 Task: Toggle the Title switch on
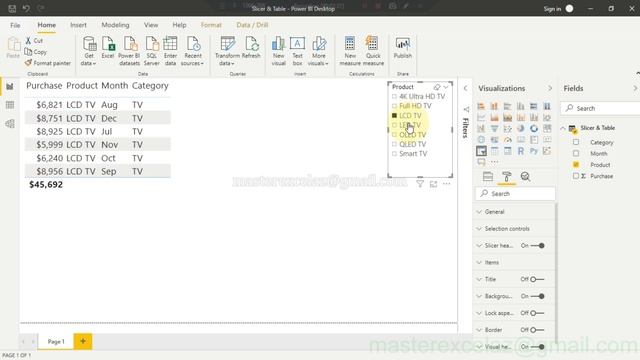537,279
